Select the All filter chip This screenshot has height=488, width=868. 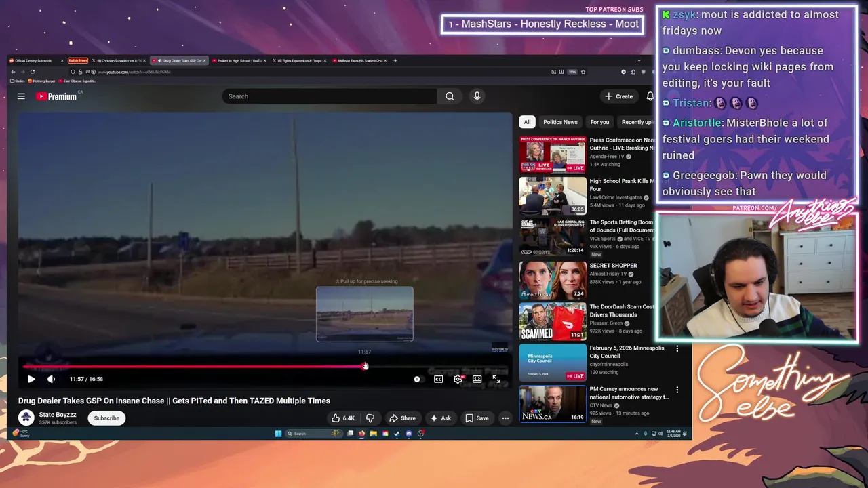pyautogui.click(x=527, y=122)
